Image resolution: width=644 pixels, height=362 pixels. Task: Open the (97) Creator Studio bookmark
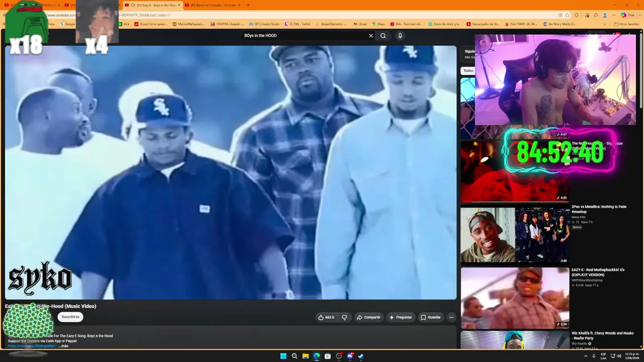(264, 24)
